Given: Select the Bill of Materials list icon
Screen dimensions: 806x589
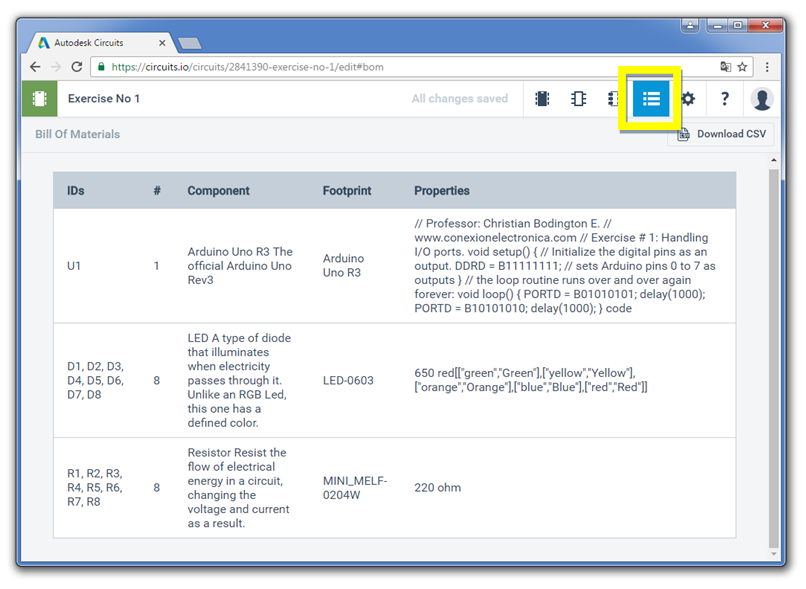Looking at the screenshot, I should click(651, 98).
